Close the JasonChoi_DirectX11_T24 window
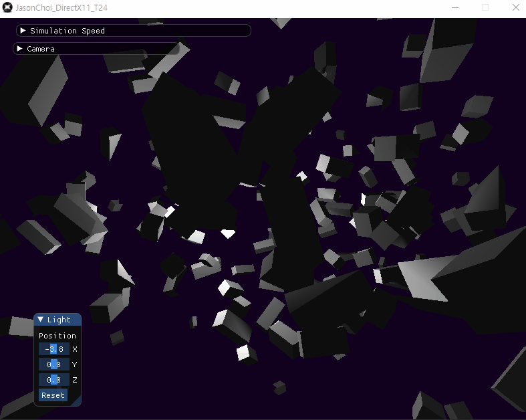Viewport: 526px width, 420px height. coord(515,8)
